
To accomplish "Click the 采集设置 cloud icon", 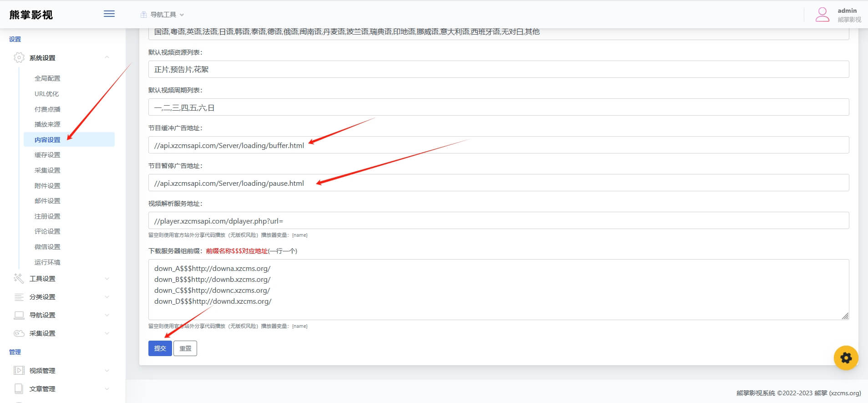I will pos(19,333).
